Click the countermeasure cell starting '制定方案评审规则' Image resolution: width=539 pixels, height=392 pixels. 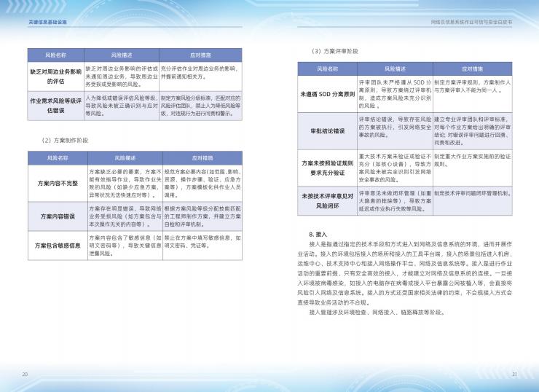(x=473, y=94)
